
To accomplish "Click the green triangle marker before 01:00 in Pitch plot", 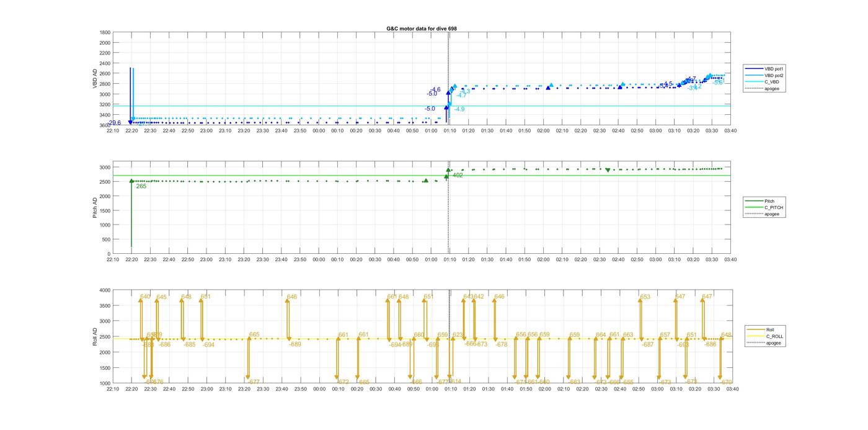I will coord(425,181).
